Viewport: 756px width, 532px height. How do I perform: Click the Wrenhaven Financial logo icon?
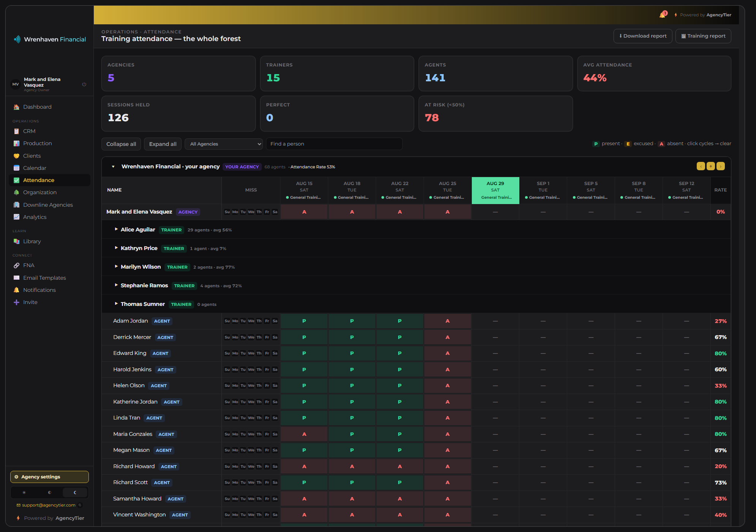pos(17,39)
